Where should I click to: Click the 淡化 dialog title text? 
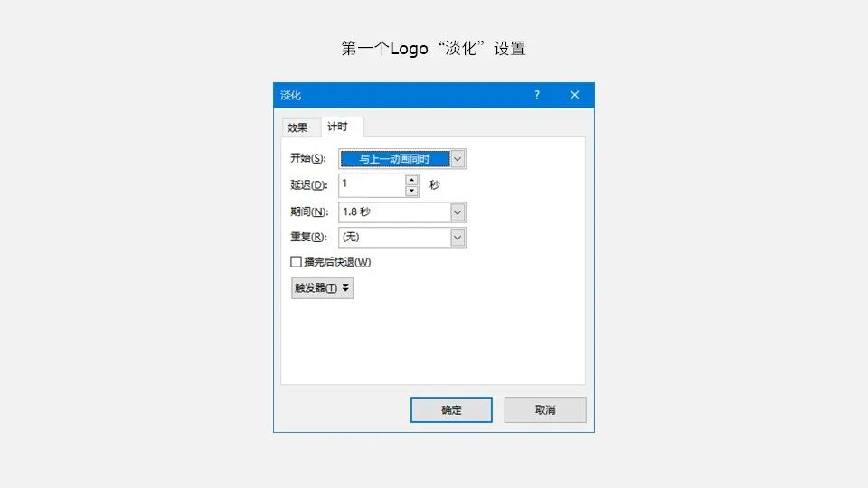290,95
